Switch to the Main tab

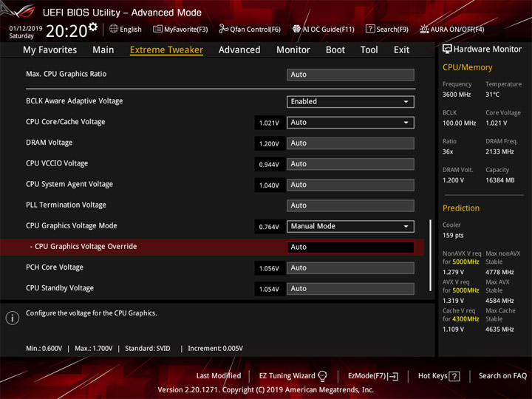coord(103,50)
